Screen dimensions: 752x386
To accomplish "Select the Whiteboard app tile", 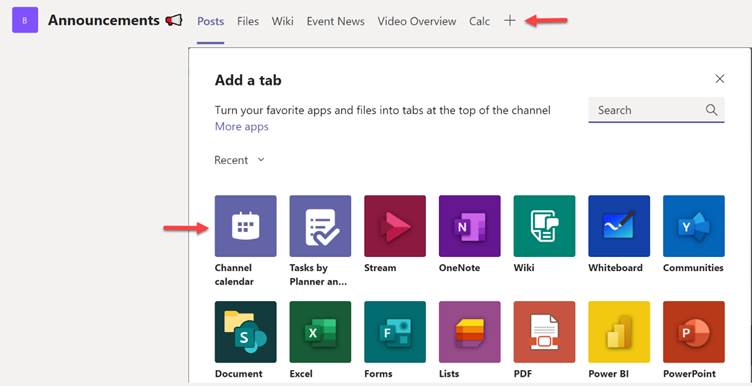I will pyautogui.click(x=619, y=226).
